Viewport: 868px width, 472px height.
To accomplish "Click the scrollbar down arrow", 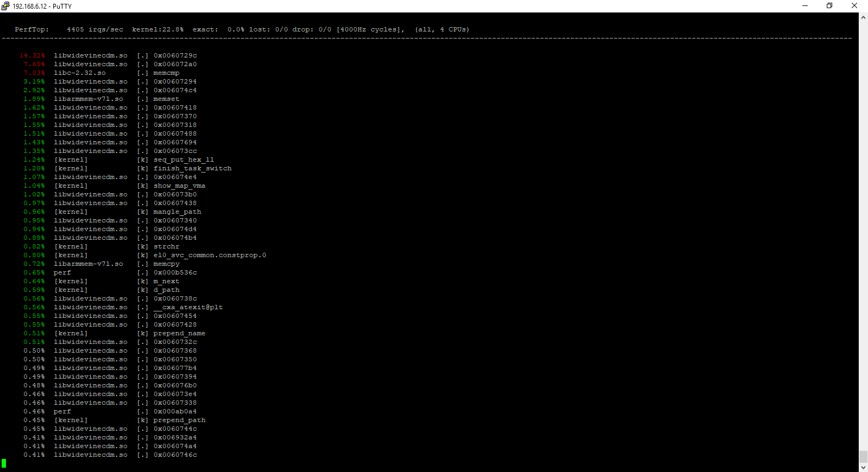I will (863, 467).
